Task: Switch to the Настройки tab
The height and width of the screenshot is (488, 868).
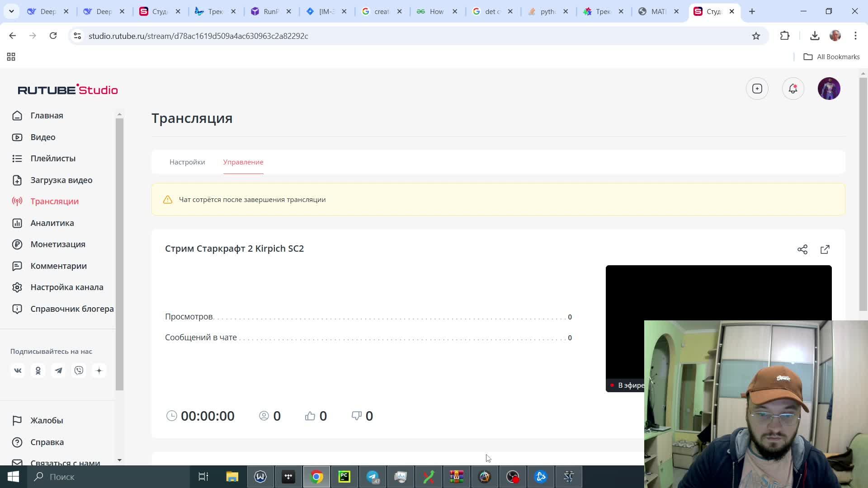Action: 187,162
